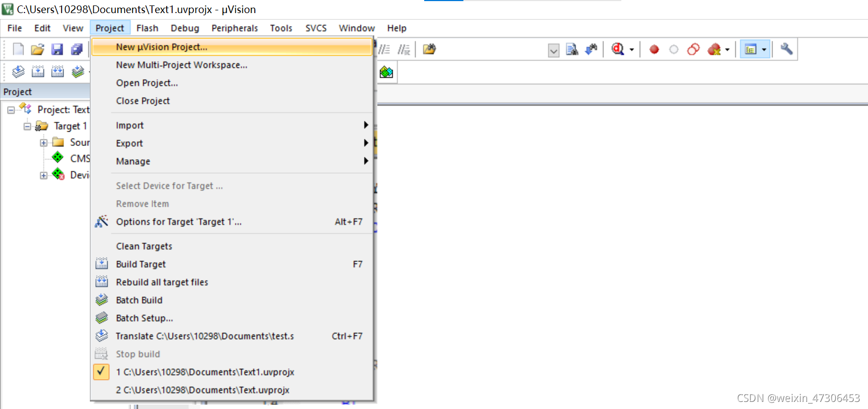This screenshot has height=409, width=868.
Task: Open the SVCS menu
Action: (316, 28)
